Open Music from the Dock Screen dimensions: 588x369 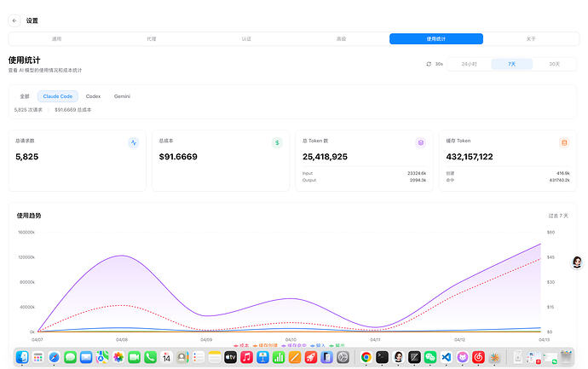[x=246, y=357]
